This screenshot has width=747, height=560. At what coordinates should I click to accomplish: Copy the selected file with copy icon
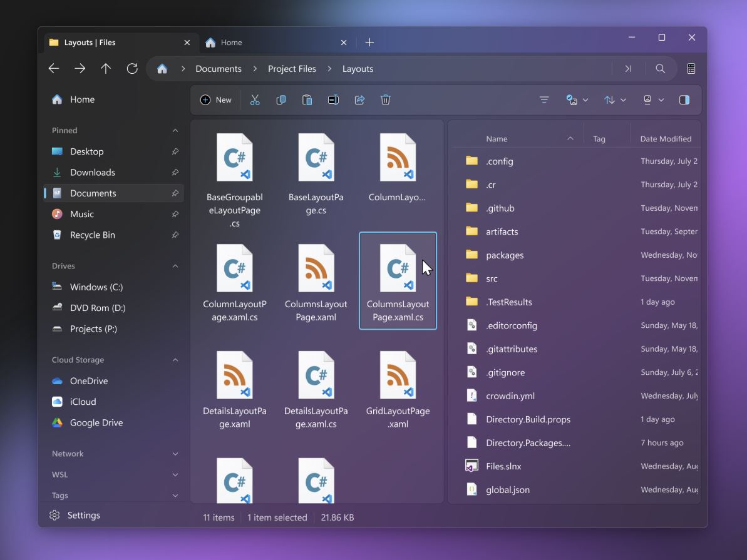pos(281,99)
